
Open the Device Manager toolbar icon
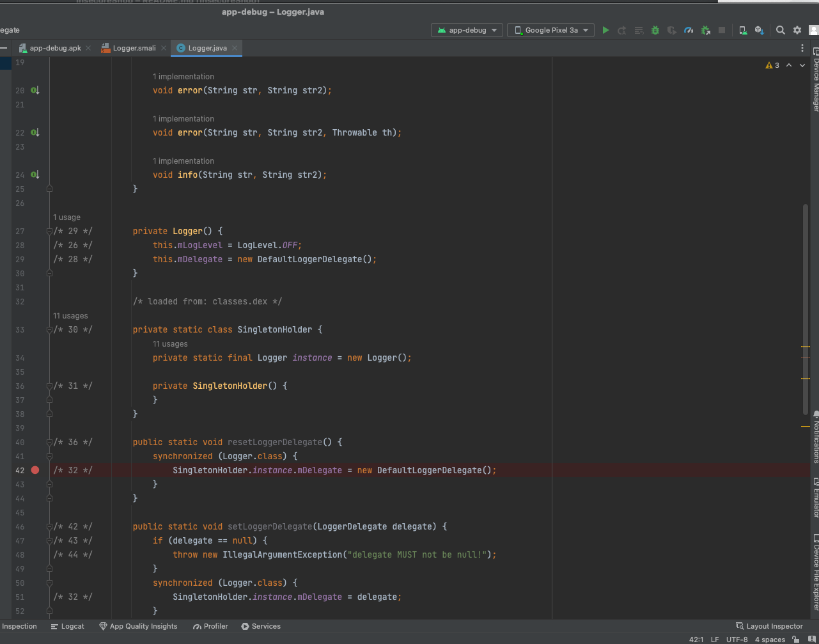(743, 30)
